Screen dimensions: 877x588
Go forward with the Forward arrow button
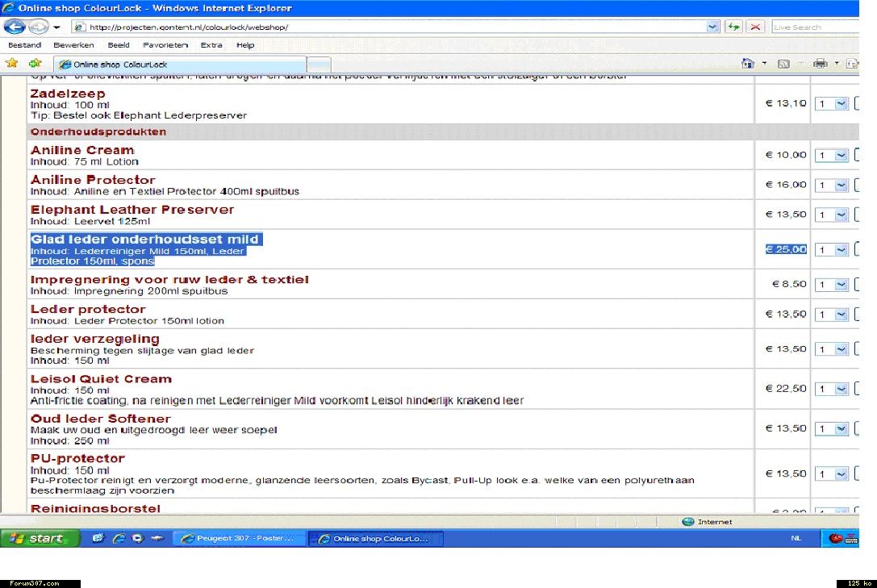pos(38,27)
